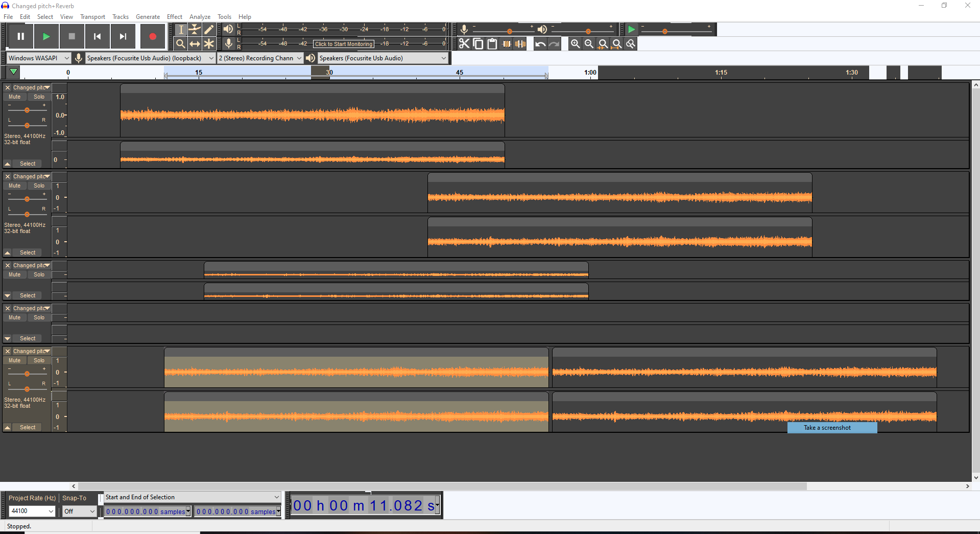The image size is (980, 534).
Task: Select the Draw tool
Action: coord(209,29)
